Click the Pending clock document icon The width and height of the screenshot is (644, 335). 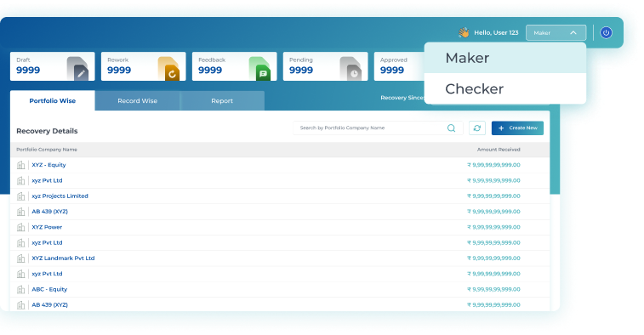(350, 68)
